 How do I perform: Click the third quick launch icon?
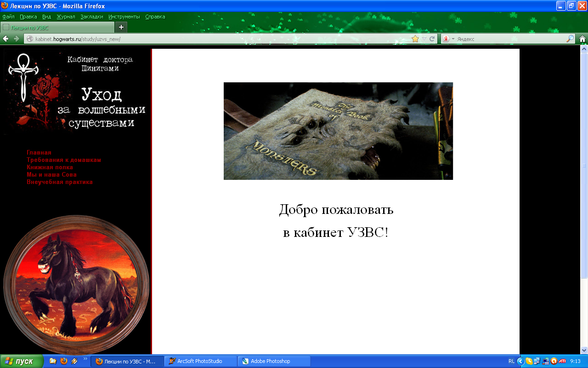(x=74, y=361)
